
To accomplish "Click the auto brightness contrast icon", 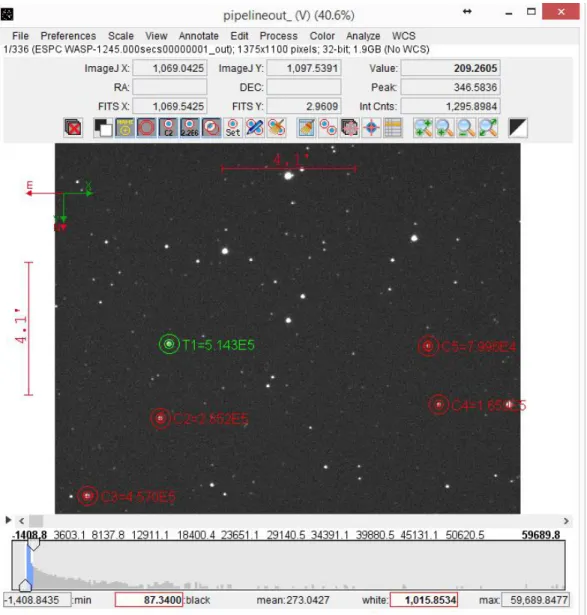I will (518, 127).
